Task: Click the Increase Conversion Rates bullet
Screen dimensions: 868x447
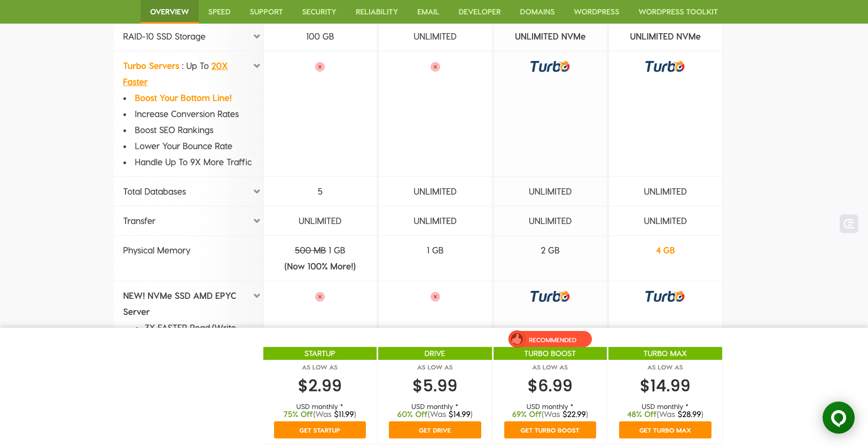Action: 187,114
